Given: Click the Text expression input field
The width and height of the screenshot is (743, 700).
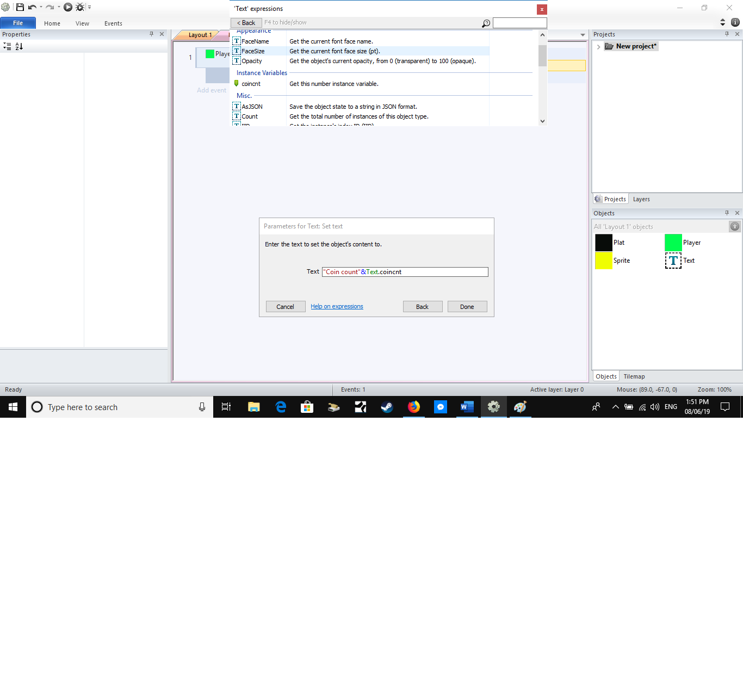Looking at the screenshot, I should pyautogui.click(x=405, y=272).
